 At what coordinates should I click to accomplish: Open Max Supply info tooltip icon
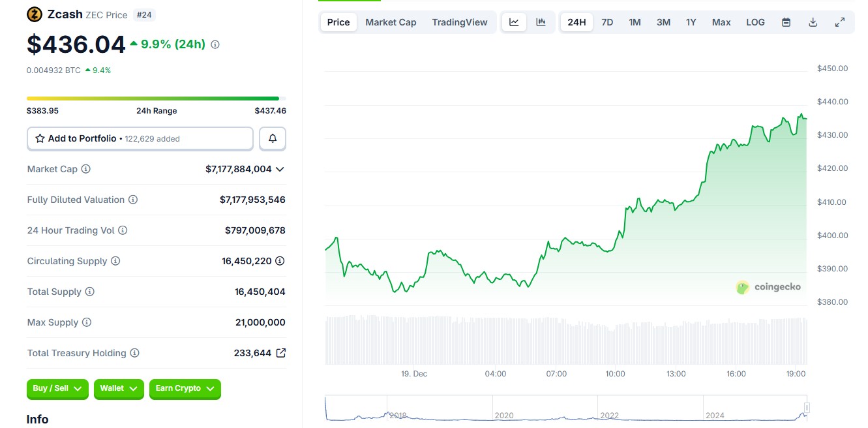click(87, 322)
